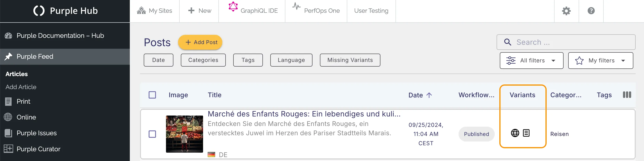Open the Missing Variants filter
Image resolution: width=644 pixels, height=161 pixels.
pyautogui.click(x=350, y=60)
